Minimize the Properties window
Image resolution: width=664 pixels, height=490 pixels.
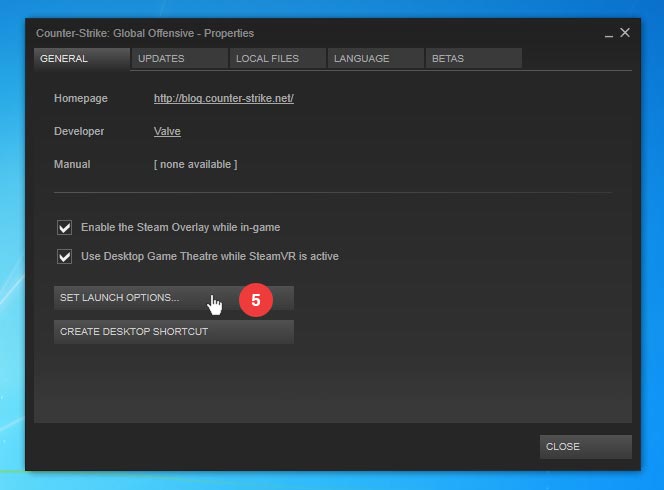pyautogui.click(x=609, y=34)
